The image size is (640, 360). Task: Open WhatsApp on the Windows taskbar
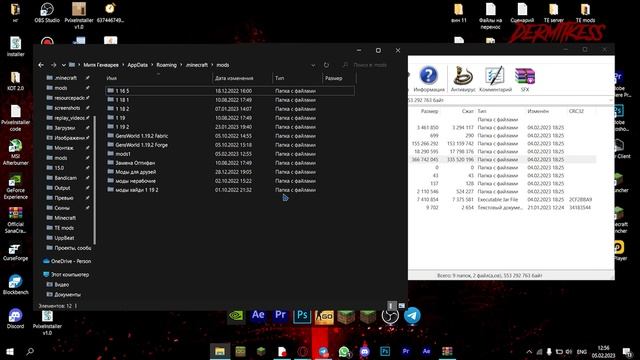pos(344,351)
